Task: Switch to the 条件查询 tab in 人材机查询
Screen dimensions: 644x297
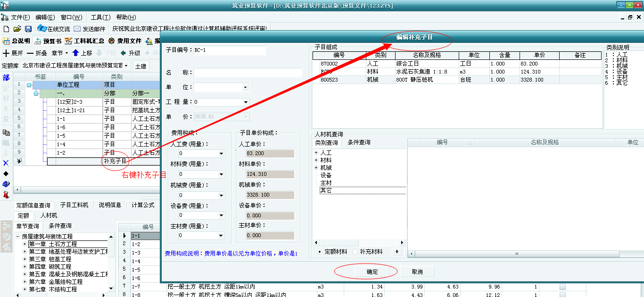Action: pyautogui.click(x=359, y=142)
